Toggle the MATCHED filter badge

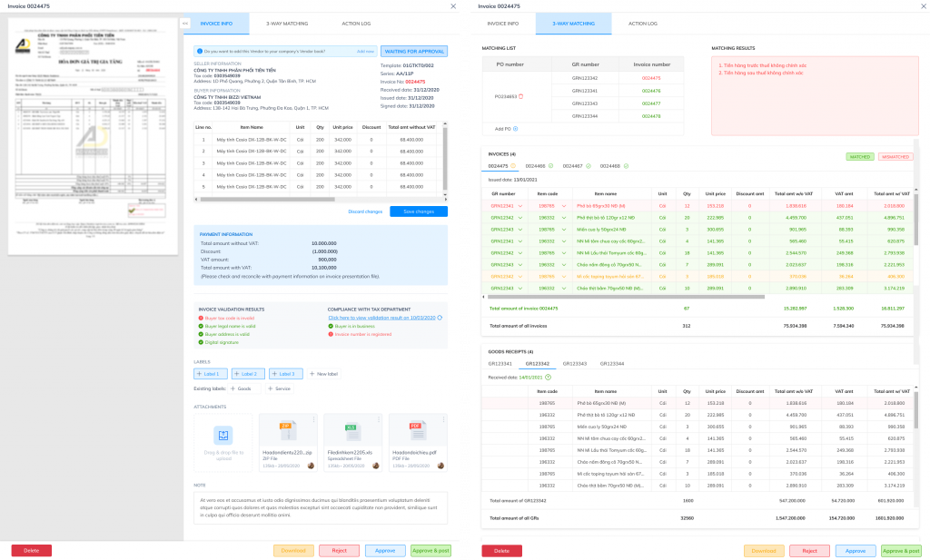click(x=860, y=157)
